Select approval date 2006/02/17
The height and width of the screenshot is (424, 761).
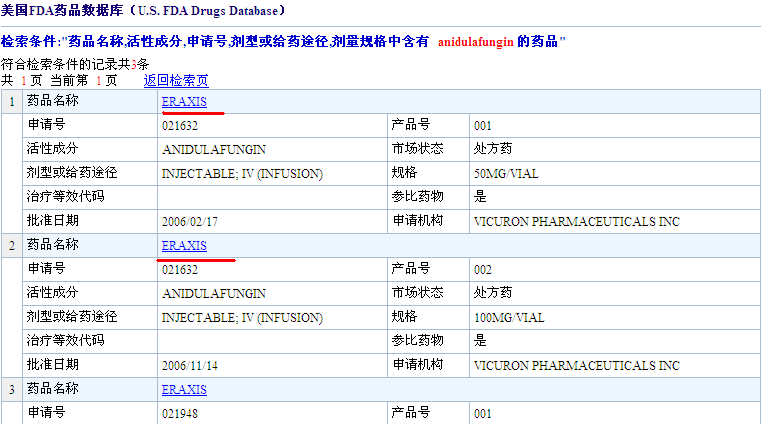point(190,222)
